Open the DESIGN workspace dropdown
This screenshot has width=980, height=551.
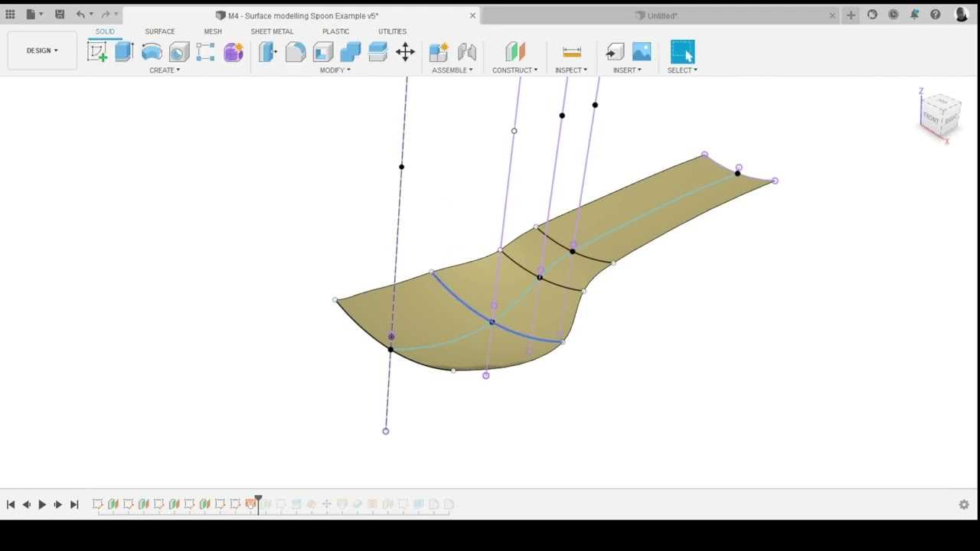(42, 51)
